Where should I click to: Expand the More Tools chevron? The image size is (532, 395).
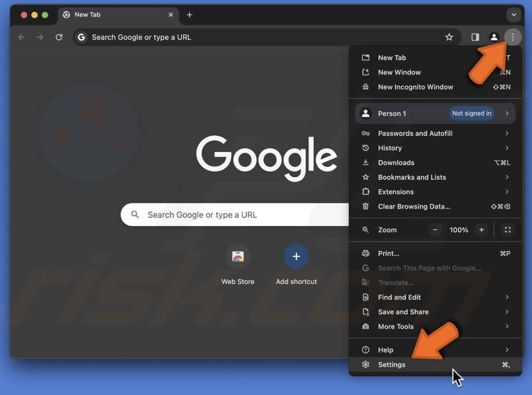pyautogui.click(x=507, y=326)
